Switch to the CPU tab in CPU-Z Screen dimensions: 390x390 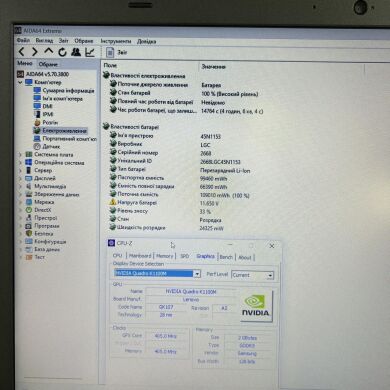pyautogui.click(x=117, y=256)
